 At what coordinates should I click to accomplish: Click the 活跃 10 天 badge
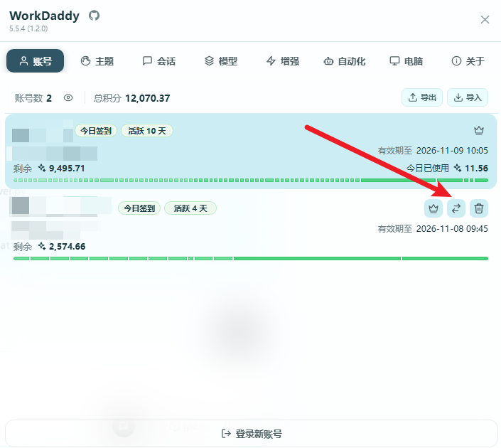(147, 131)
